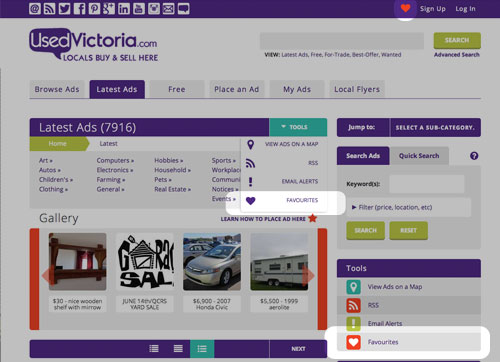Switch to the compact list view icon
The width and height of the screenshot is (500, 362).
coord(178,349)
